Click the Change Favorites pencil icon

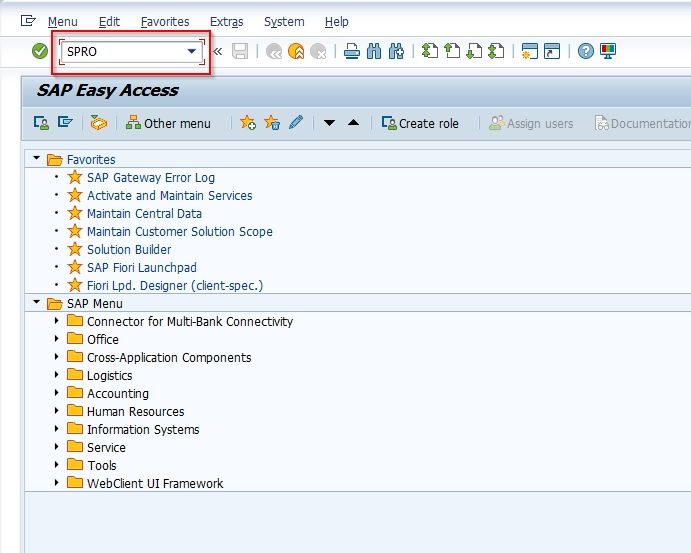[x=296, y=123]
